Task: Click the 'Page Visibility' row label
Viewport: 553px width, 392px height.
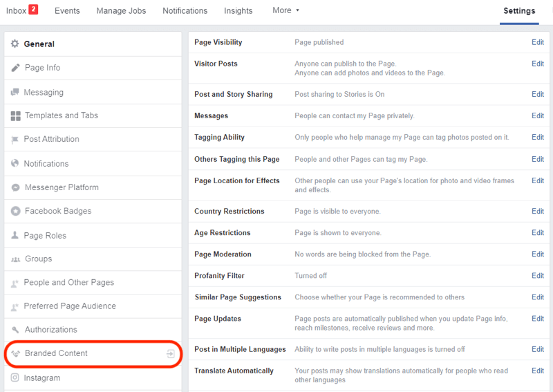Action: tap(218, 42)
